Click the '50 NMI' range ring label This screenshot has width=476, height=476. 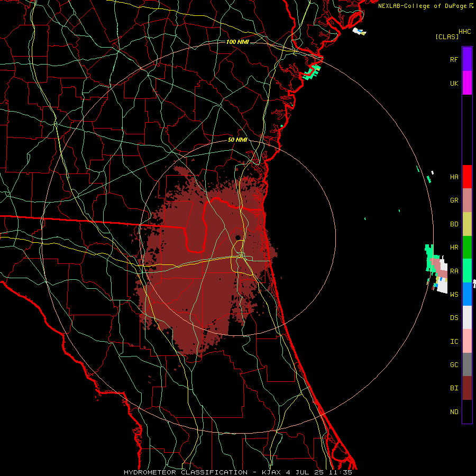tap(237, 140)
